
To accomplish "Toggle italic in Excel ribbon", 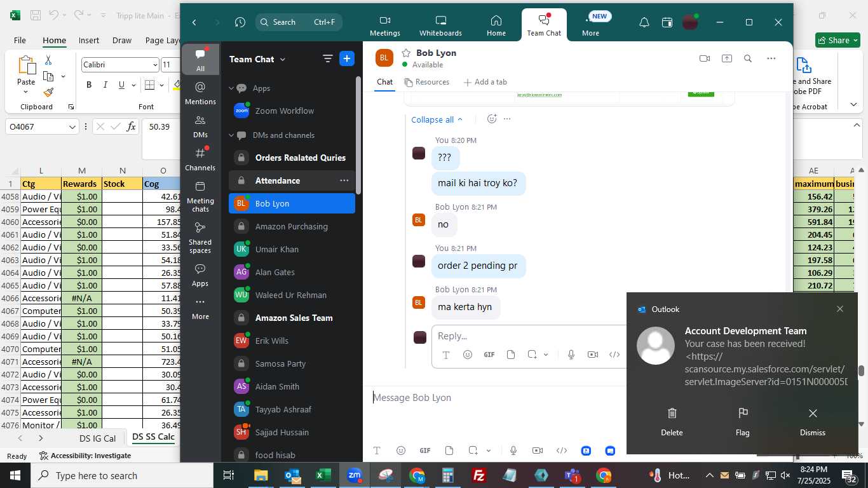I will click(105, 85).
